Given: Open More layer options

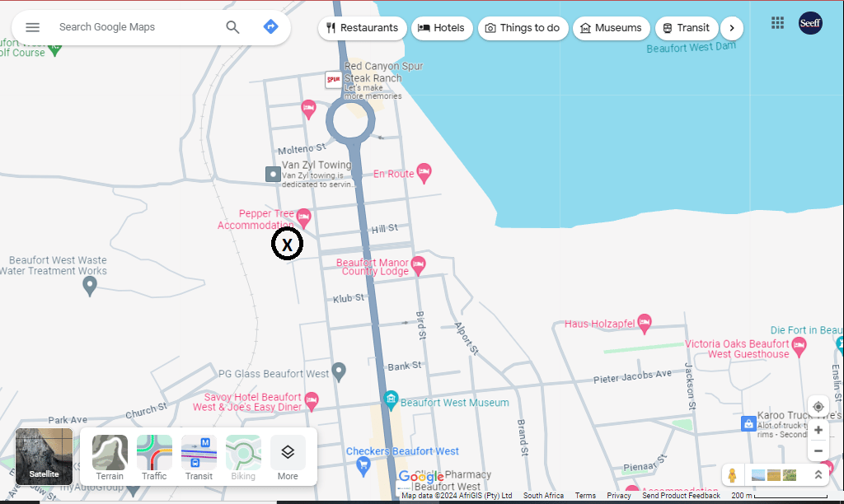Looking at the screenshot, I should (x=288, y=457).
